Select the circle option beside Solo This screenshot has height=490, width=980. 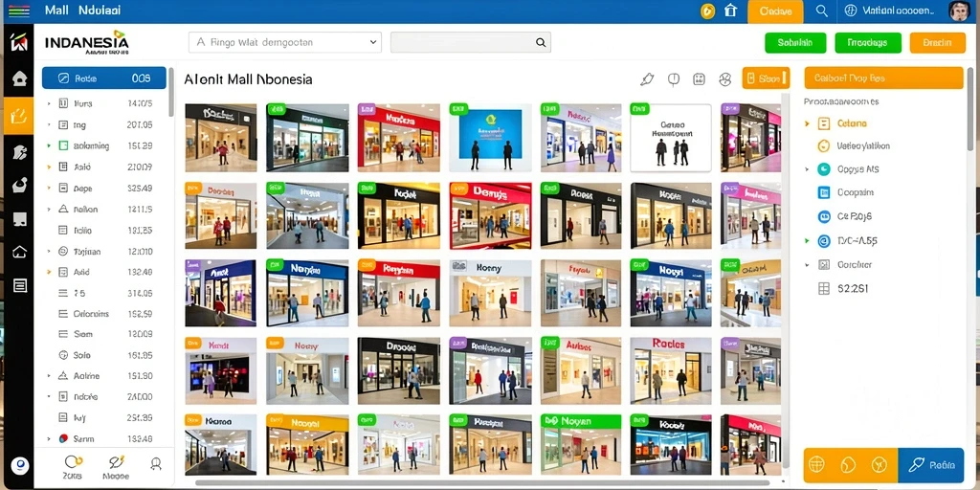(62, 355)
